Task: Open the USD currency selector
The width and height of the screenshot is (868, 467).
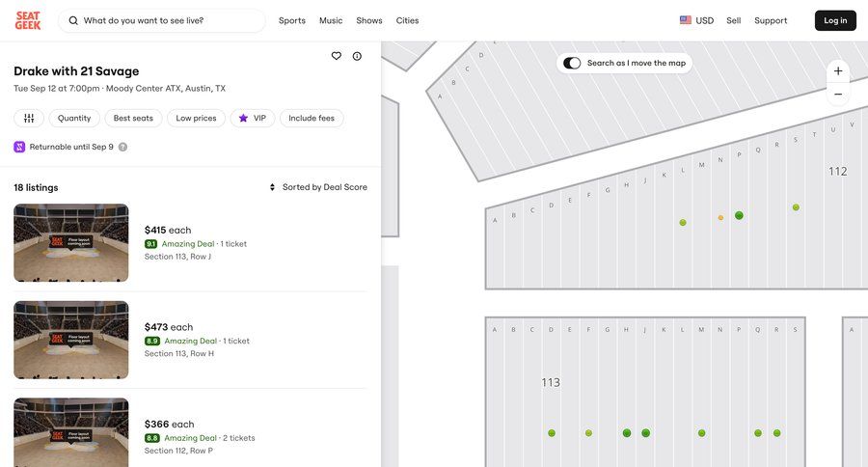Action: pos(696,20)
